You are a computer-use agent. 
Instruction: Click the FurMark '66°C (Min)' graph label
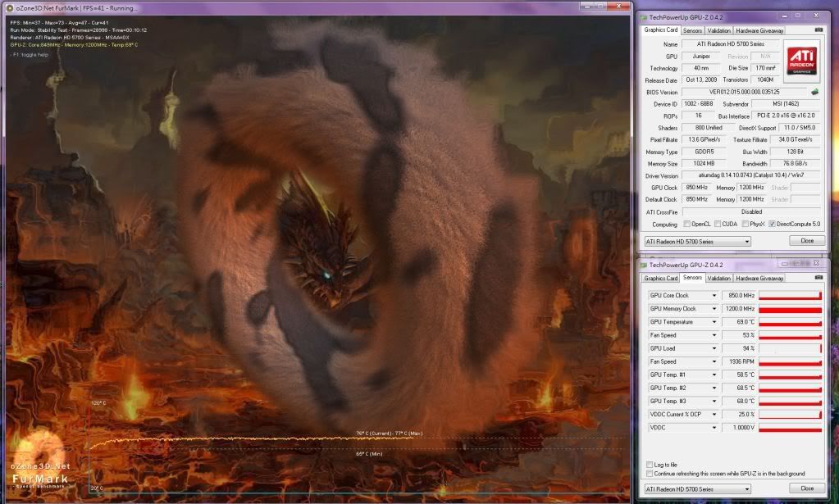[369, 454]
